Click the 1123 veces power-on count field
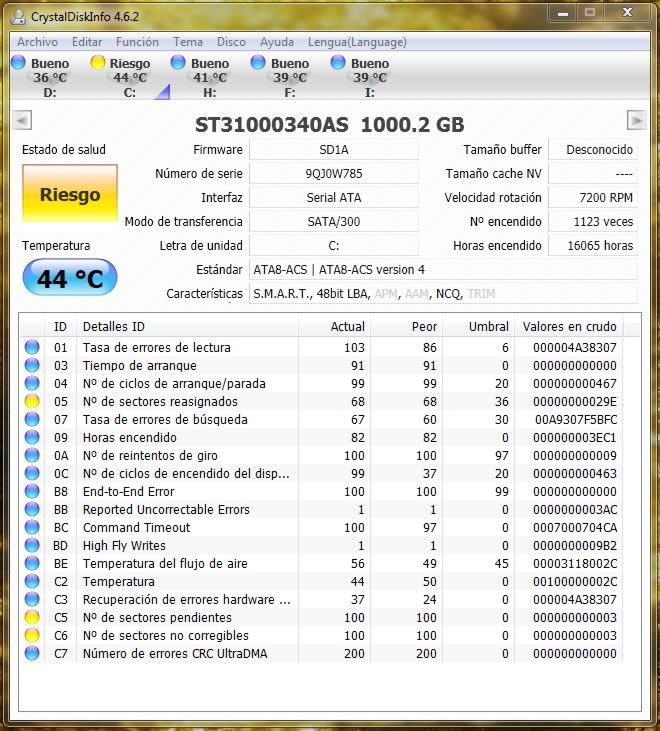The width and height of the screenshot is (660, 731). click(x=593, y=222)
